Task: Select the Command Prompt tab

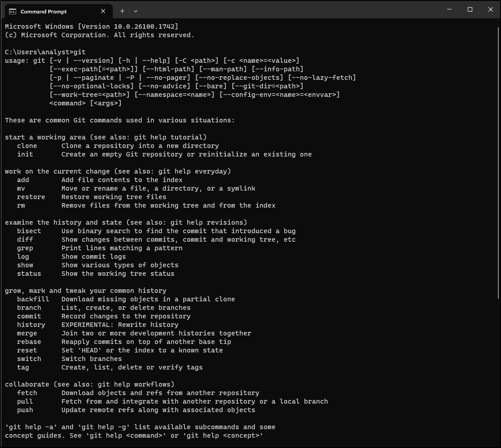Action: point(58,12)
